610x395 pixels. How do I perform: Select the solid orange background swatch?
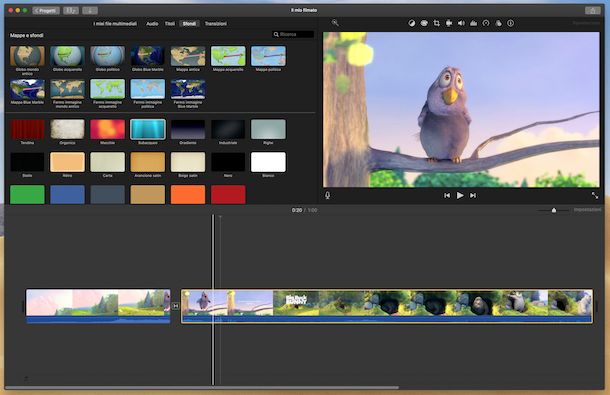point(188,195)
